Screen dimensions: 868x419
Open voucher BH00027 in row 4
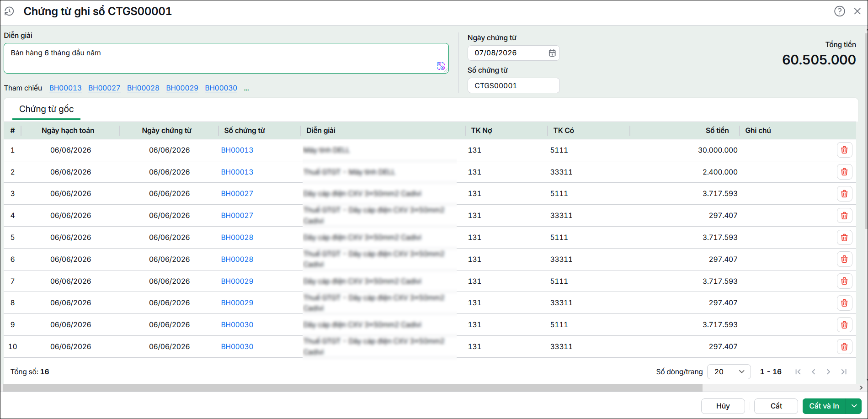coord(237,216)
